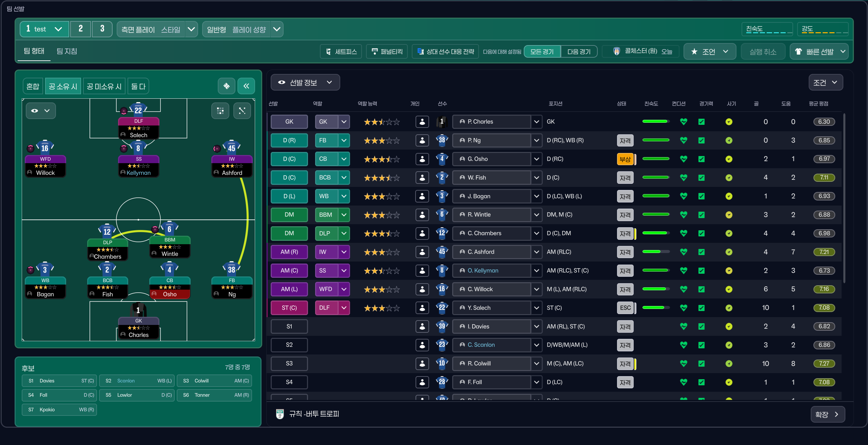Open the FB role dropdown arrow

(344, 140)
